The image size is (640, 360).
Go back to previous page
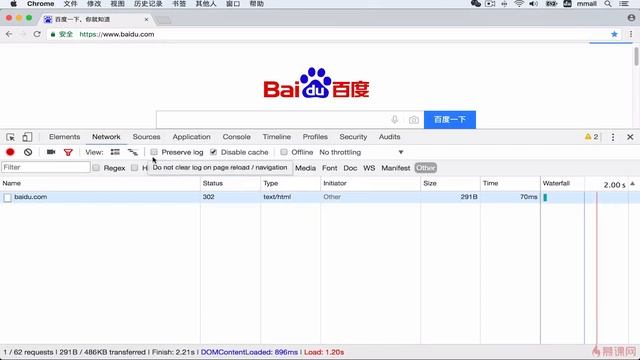coord(9,34)
